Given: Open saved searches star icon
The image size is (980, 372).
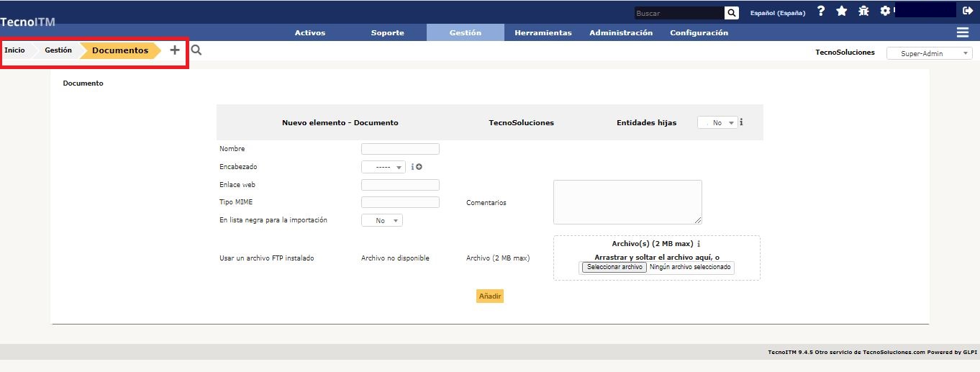Looking at the screenshot, I should point(841,12).
